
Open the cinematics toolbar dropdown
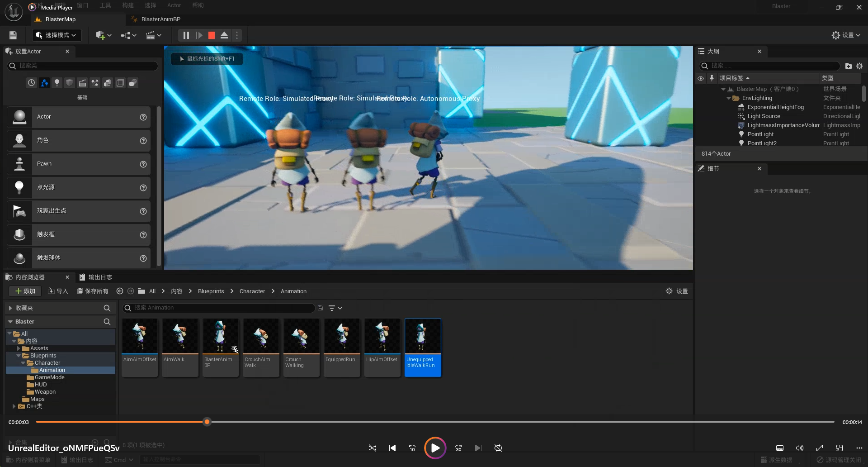154,35
